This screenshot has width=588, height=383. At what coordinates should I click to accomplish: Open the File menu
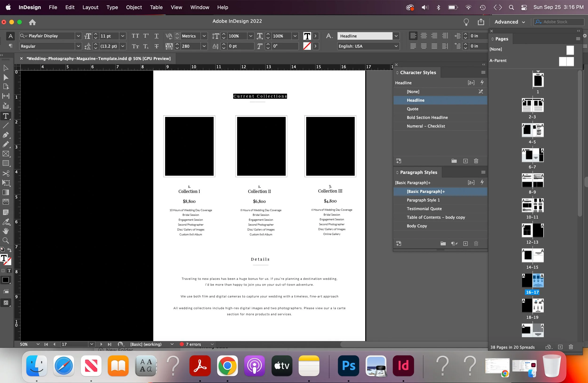click(53, 8)
